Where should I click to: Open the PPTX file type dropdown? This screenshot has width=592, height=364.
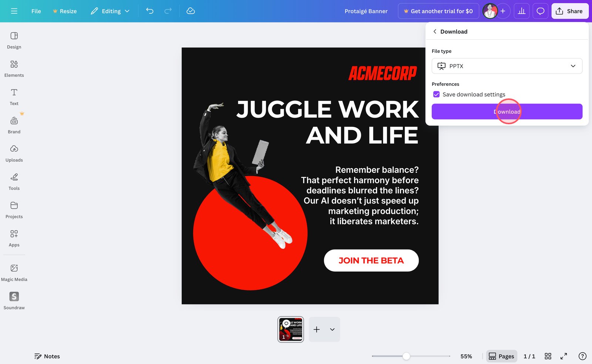click(507, 66)
